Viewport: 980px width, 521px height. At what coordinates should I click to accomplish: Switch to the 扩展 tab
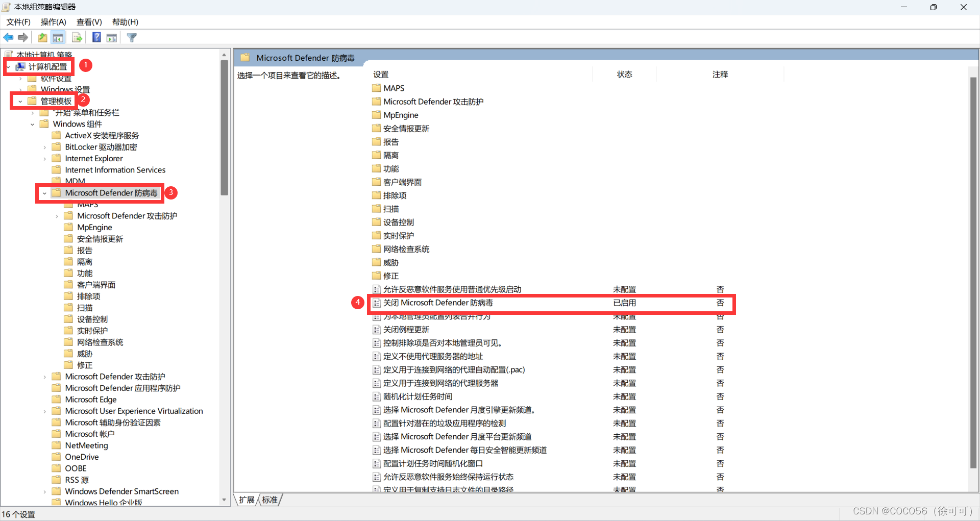point(247,500)
